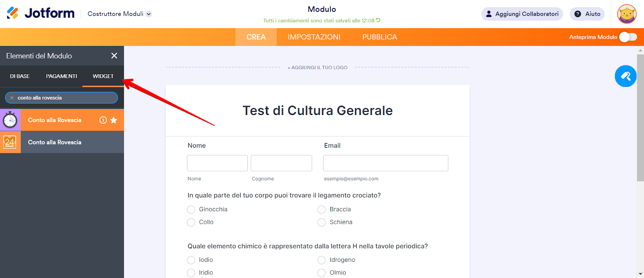
Task: Choose the Idrogeno radio option
Action: (322, 260)
